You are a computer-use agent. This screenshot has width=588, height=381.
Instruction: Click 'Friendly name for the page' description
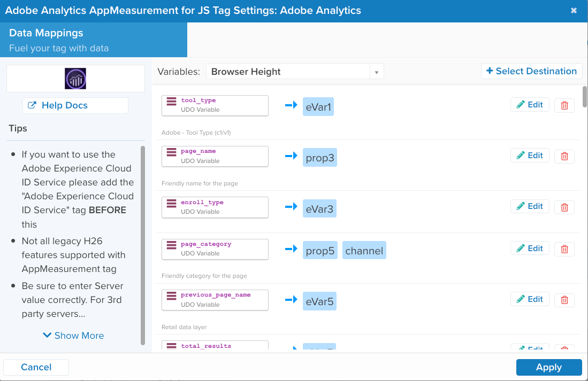(200, 184)
